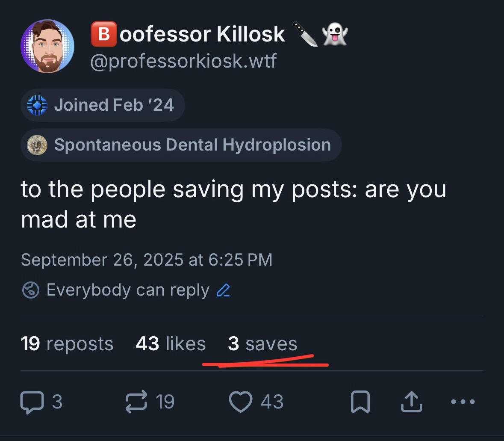View the "43 likes" list
Viewport: 504px width, 441px height.
click(x=171, y=344)
